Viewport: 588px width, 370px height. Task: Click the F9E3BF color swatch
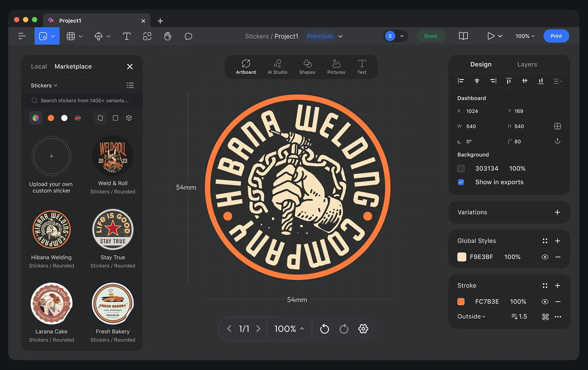(462, 257)
